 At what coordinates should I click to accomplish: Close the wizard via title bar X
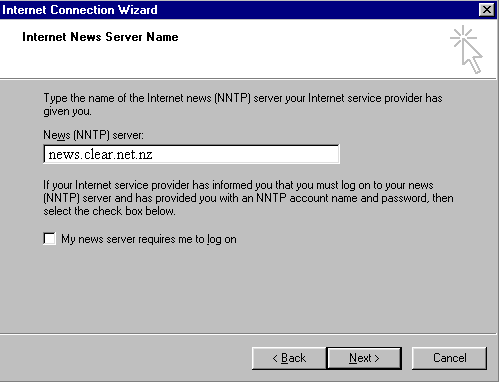(486, 10)
